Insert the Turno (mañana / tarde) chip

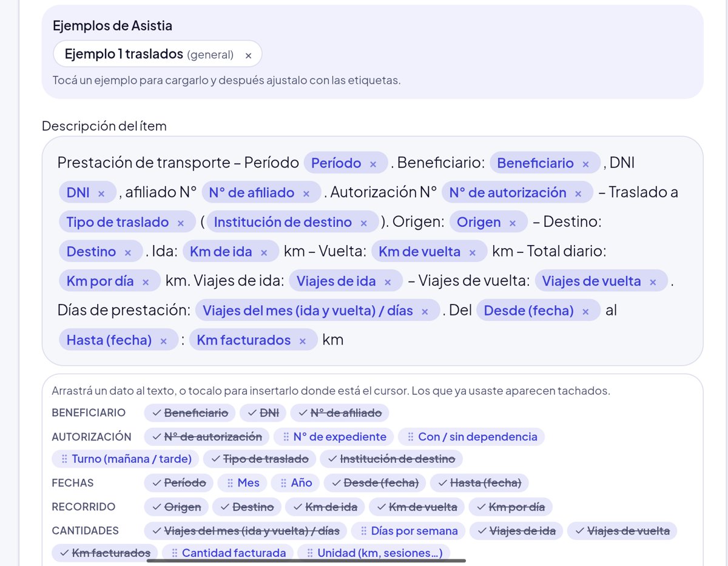click(x=126, y=459)
